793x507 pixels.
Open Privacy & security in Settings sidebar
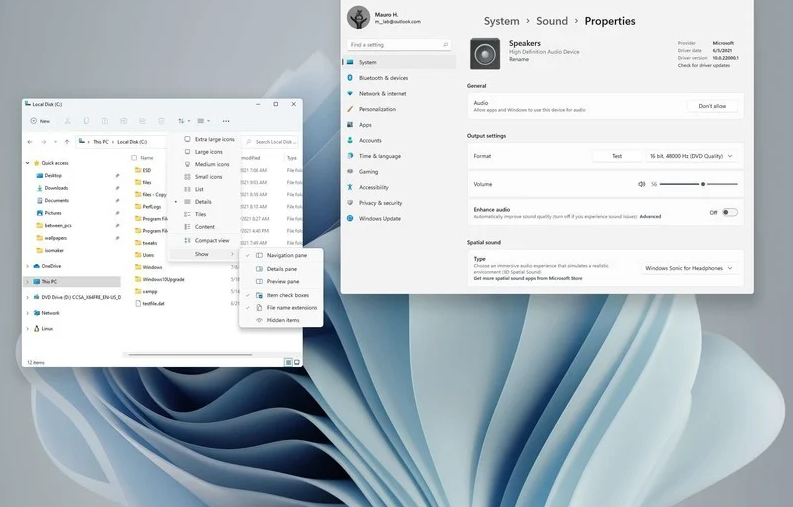pyautogui.click(x=399, y=203)
